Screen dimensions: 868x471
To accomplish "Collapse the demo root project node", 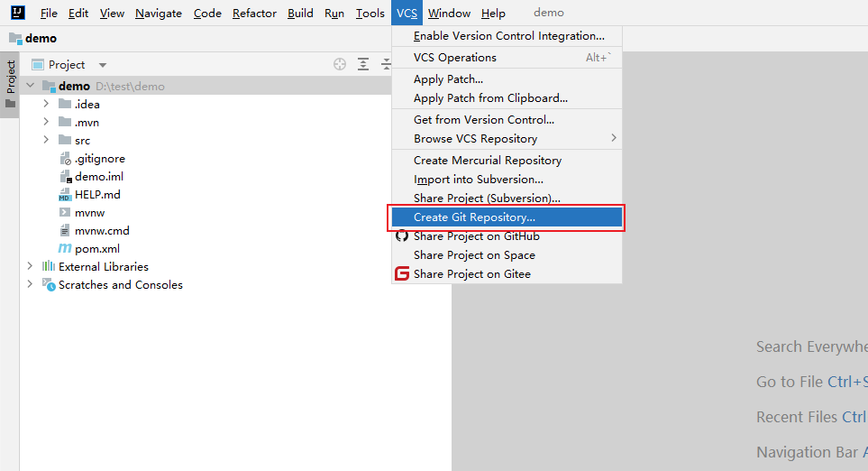I will (x=31, y=87).
